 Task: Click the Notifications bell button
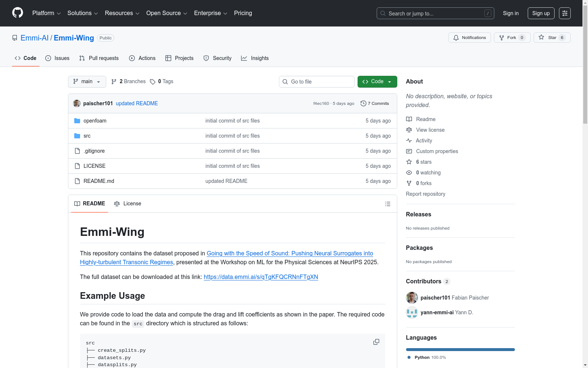coord(470,38)
